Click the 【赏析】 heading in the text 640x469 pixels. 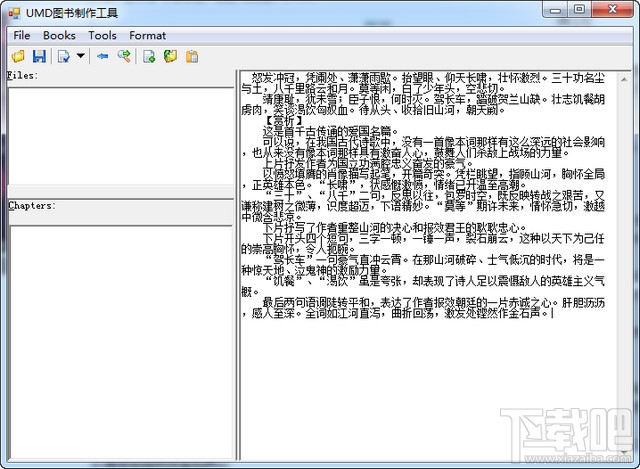[284, 120]
